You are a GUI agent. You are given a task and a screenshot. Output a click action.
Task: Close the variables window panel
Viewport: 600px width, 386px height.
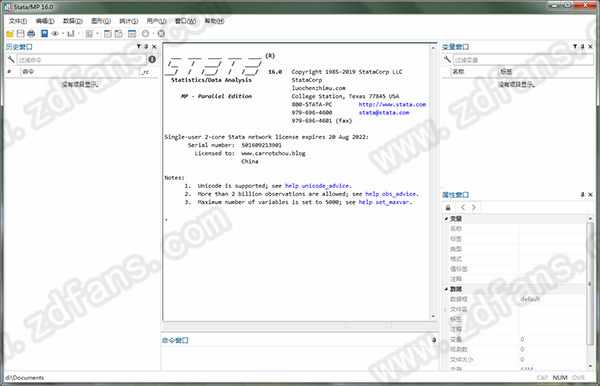click(x=590, y=47)
